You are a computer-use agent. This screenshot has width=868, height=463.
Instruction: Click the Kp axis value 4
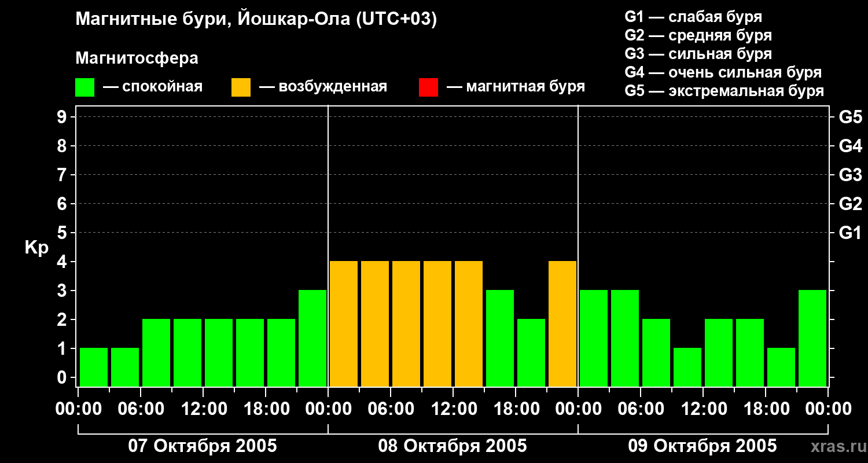(63, 262)
